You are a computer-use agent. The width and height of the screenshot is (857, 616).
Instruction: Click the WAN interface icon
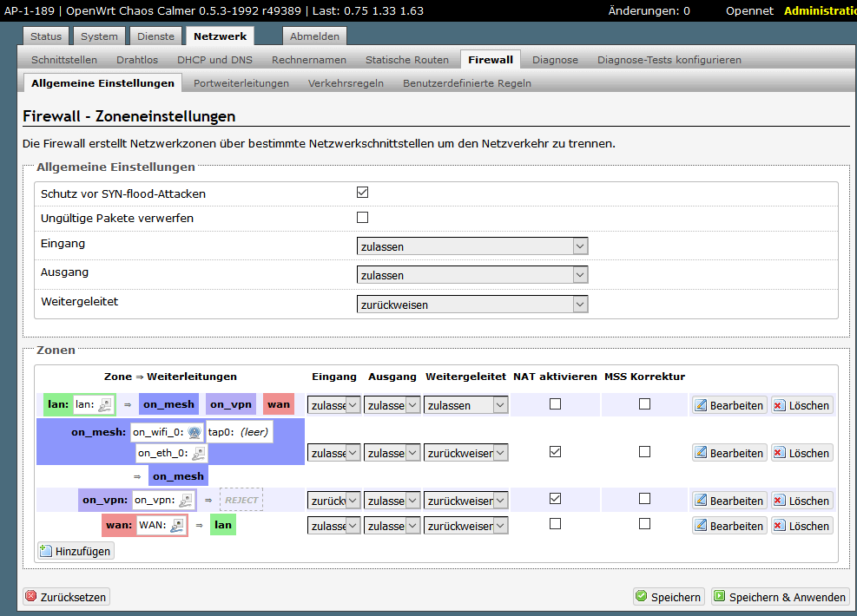[x=176, y=525]
